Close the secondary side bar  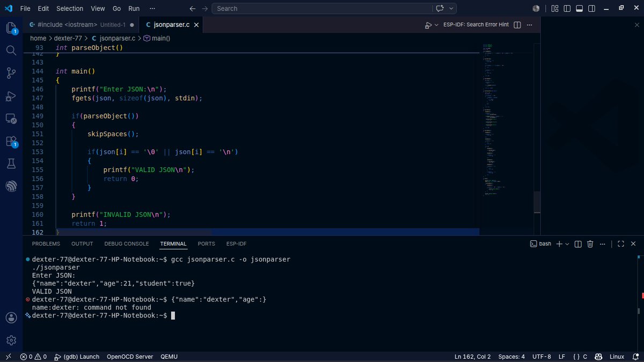pos(637,25)
